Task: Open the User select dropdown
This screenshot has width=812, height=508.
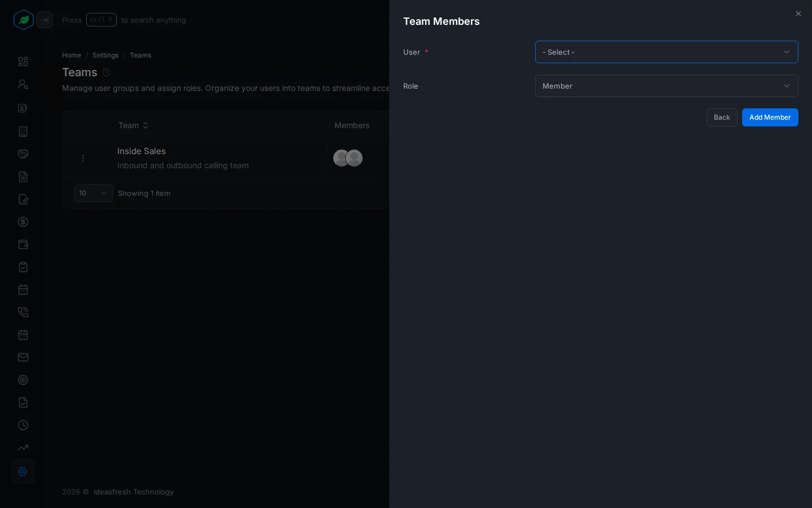Action: click(x=667, y=52)
